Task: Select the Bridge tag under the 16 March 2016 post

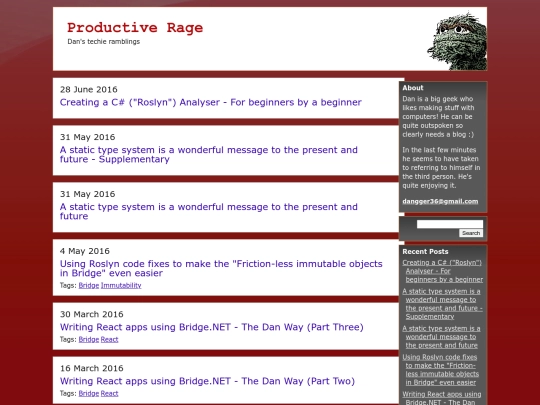Action: click(89, 394)
